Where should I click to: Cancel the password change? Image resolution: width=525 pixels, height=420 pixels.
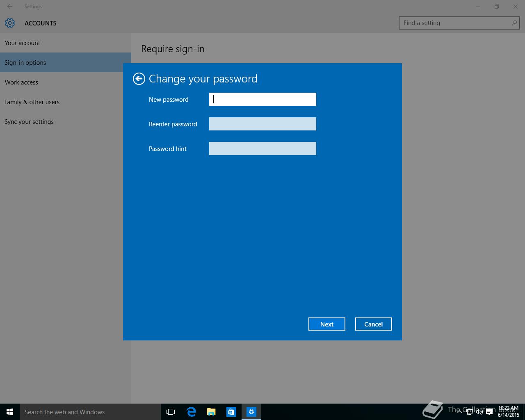[x=373, y=324]
